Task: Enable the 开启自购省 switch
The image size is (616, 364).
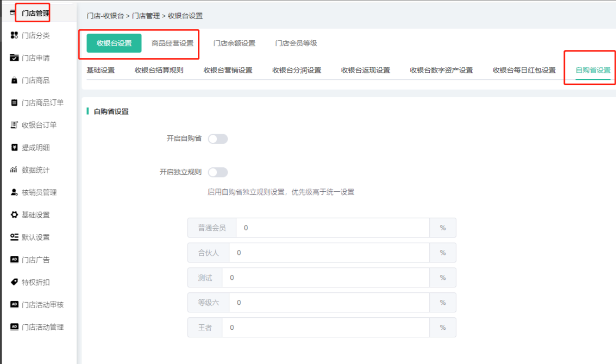Action: [x=218, y=139]
